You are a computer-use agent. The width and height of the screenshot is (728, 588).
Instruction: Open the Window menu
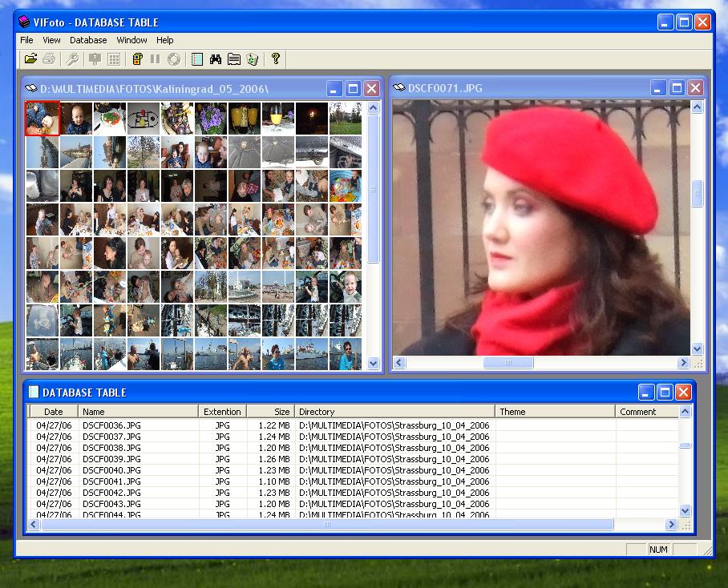tap(131, 40)
